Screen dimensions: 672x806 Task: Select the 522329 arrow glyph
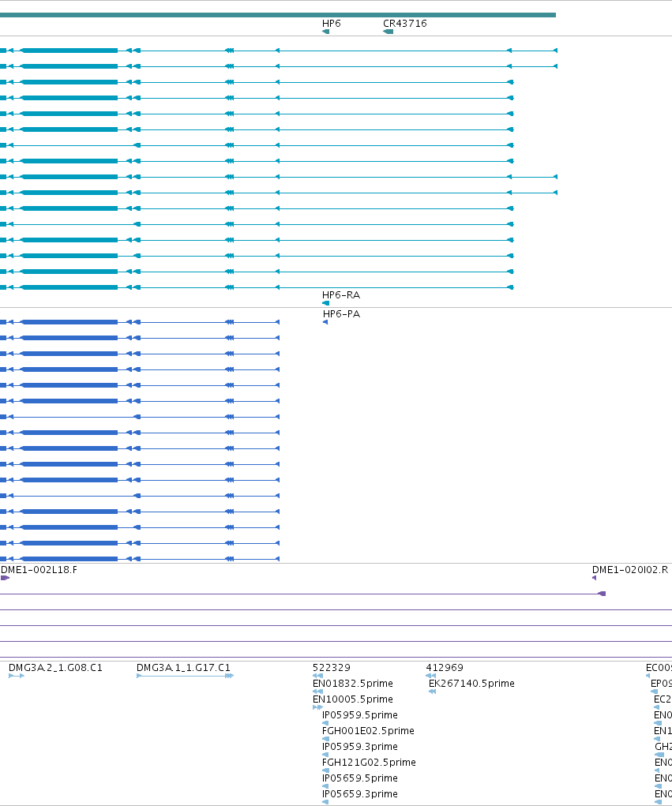[x=317, y=676]
